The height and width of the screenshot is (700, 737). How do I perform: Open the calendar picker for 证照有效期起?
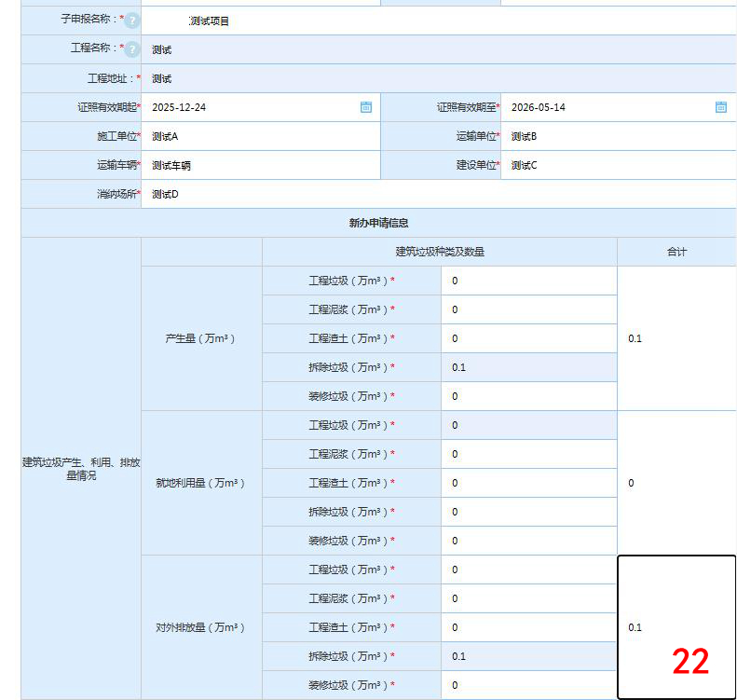pyautogui.click(x=366, y=107)
